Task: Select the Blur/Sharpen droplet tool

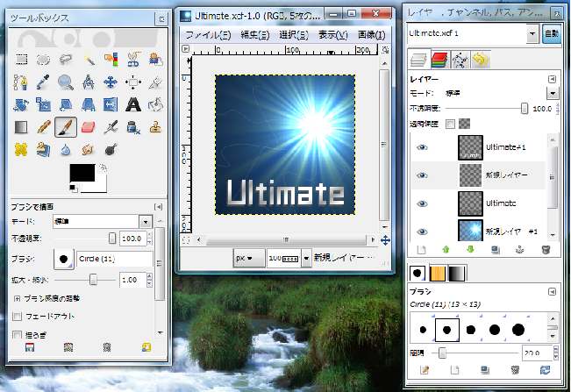Action: pos(66,150)
